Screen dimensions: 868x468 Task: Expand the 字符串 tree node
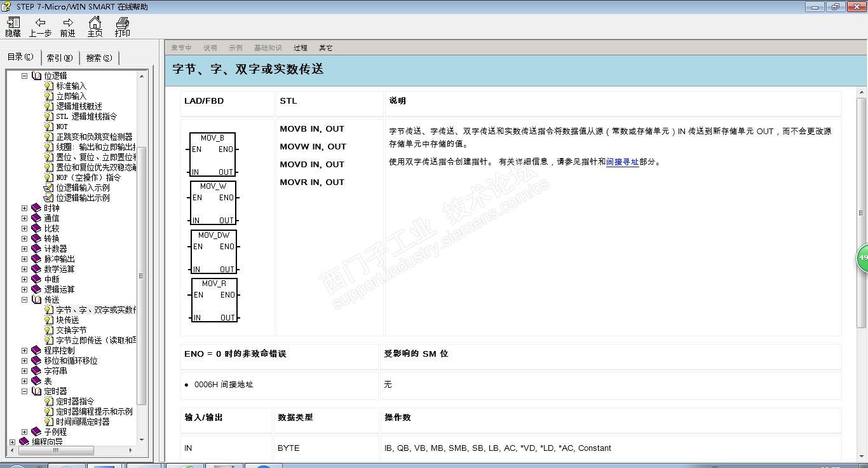coord(25,371)
